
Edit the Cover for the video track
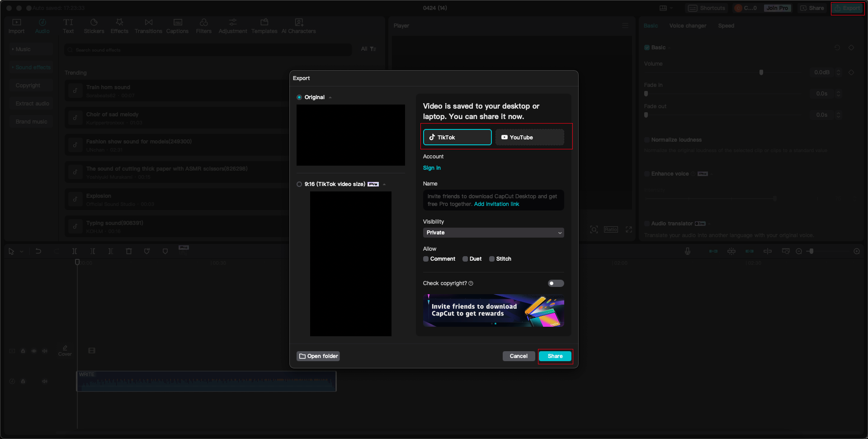tap(65, 351)
